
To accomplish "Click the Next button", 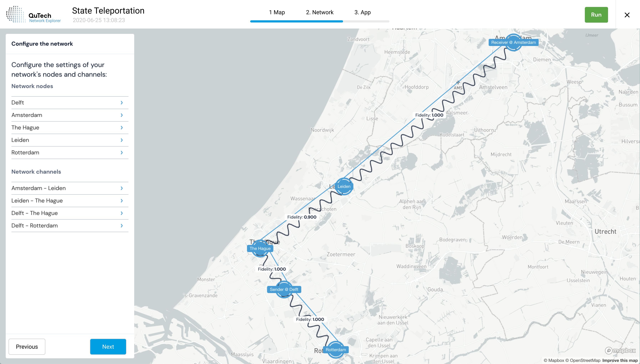I will pos(108,347).
